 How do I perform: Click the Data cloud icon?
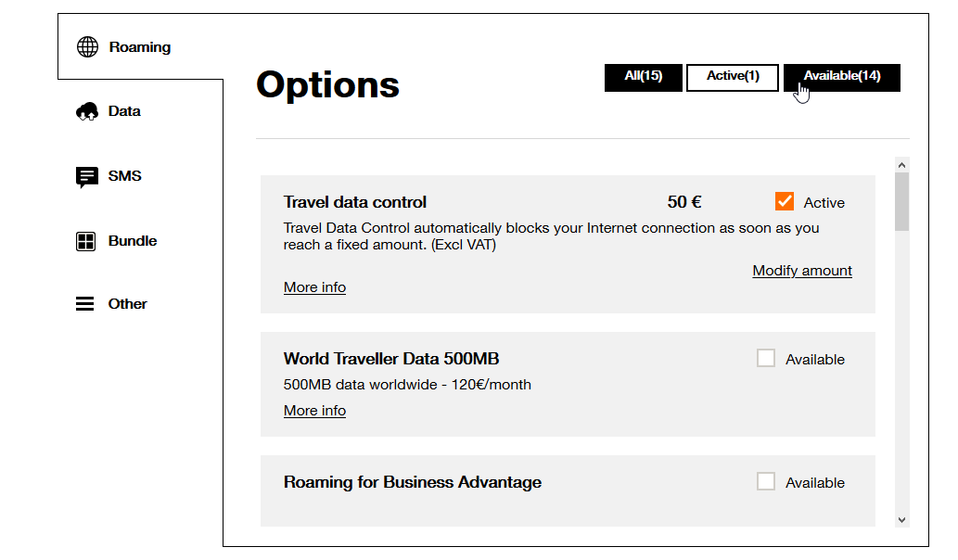(x=87, y=111)
